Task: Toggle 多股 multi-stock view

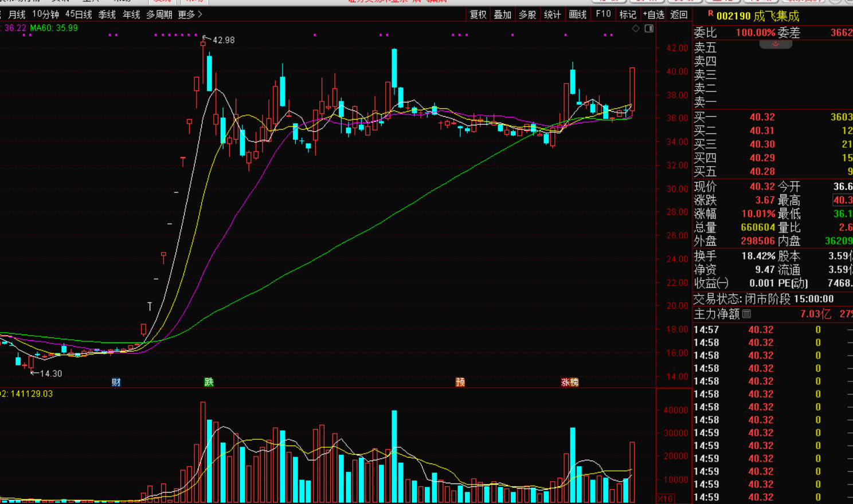Action: pyautogui.click(x=527, y=14)
